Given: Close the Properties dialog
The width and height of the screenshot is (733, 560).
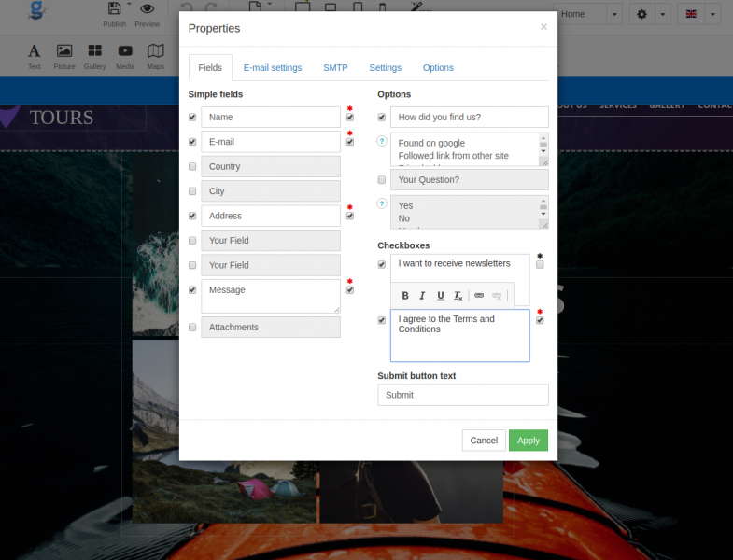Looking at the screenshot, I should [543, 27].
